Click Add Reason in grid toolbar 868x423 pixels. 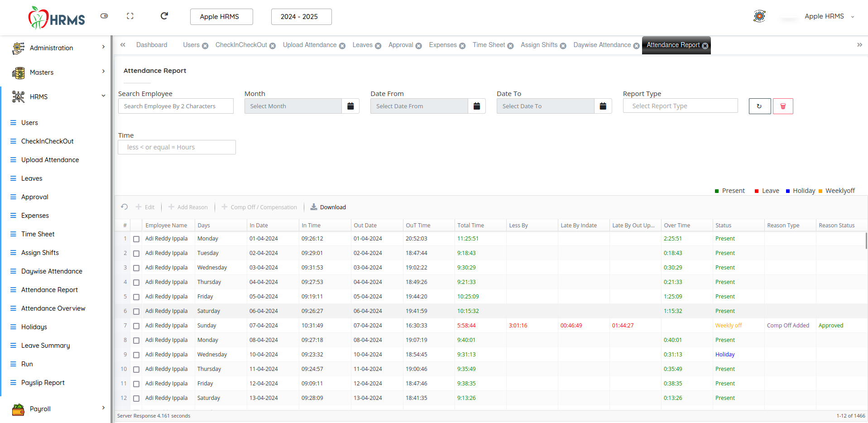tap(188, 207)
